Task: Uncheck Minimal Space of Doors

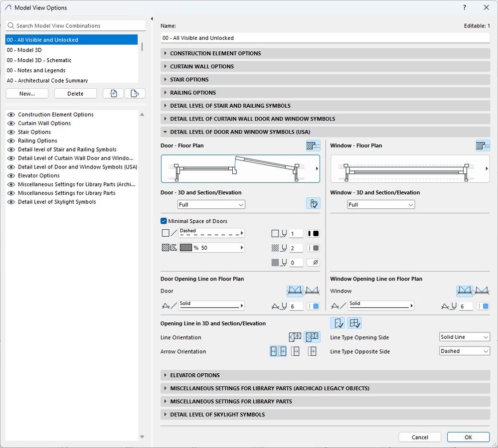Action: coord(164,221)
